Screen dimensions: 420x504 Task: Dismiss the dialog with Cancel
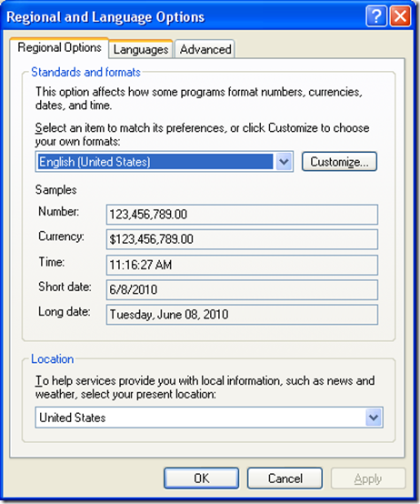pyautogui.click(x=285, y=479)
